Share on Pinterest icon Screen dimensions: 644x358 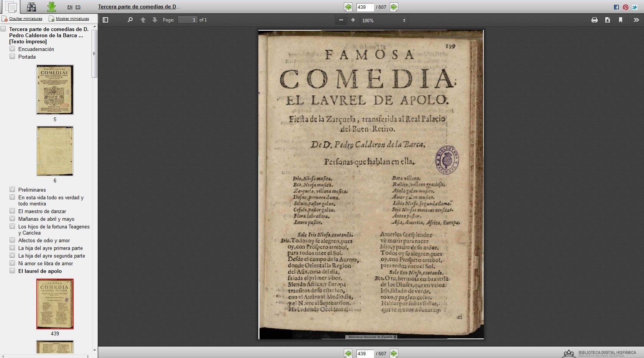[x=625, y=7]
